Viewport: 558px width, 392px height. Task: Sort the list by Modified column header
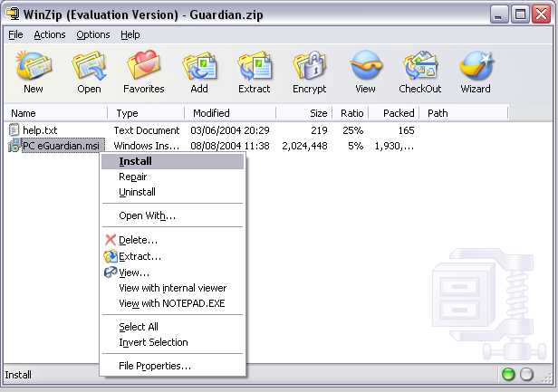211,113
